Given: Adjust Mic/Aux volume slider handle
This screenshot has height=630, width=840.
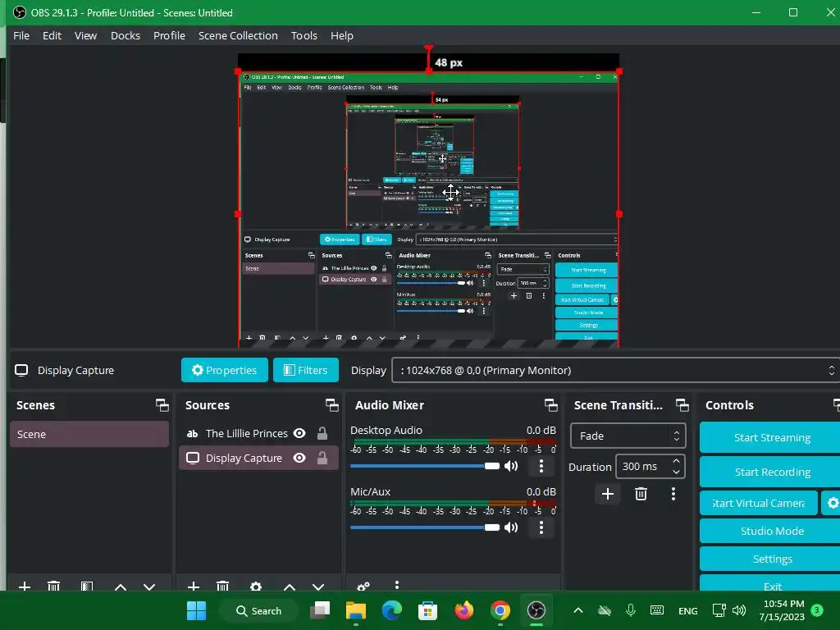Looking at the screenshot, I should coord(492,527).
